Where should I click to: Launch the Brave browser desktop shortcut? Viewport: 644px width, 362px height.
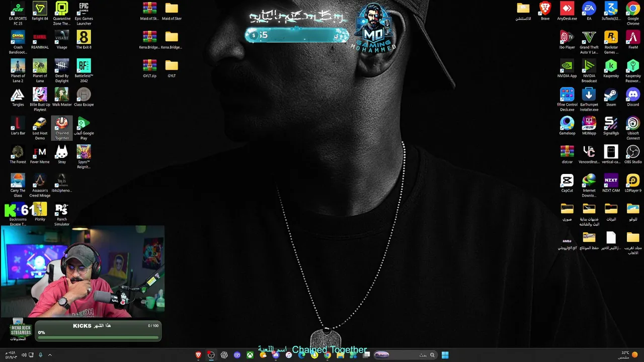[x=545, y=11]
